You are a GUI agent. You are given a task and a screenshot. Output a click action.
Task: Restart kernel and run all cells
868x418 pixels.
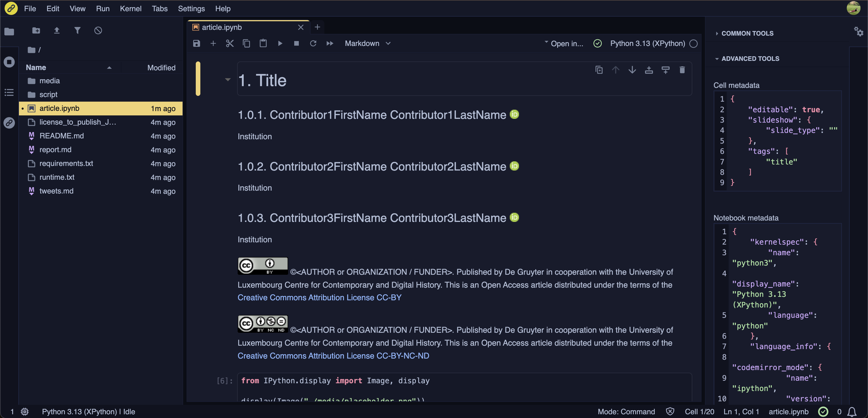(330, 43)
